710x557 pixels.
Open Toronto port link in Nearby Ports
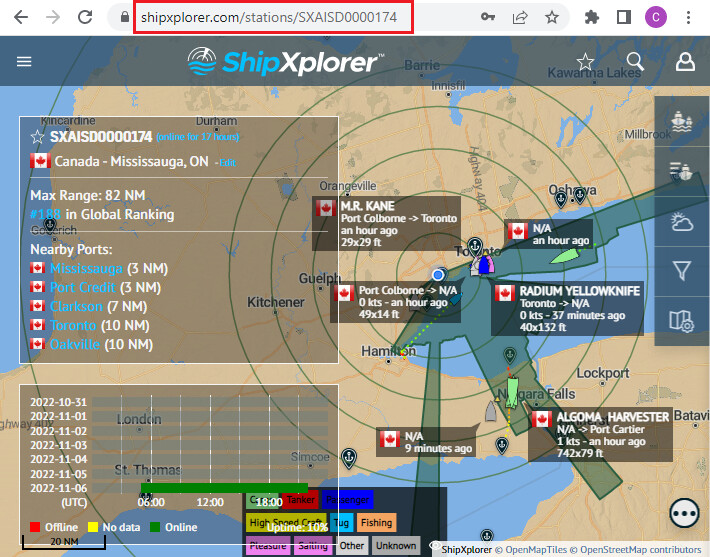pos(73,326)
